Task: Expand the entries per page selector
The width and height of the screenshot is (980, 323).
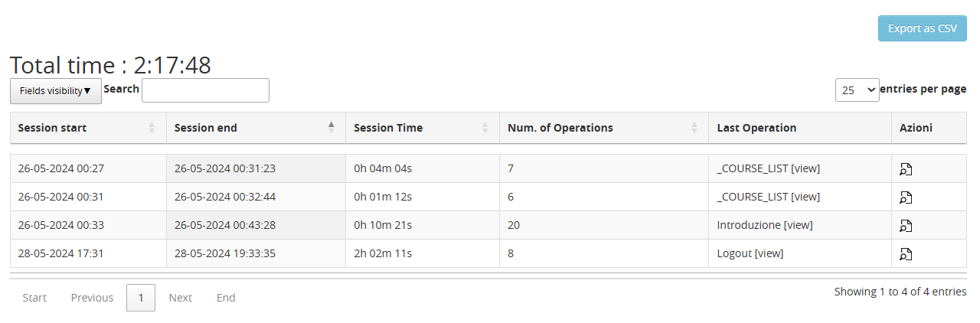Action: pos(857,90)
